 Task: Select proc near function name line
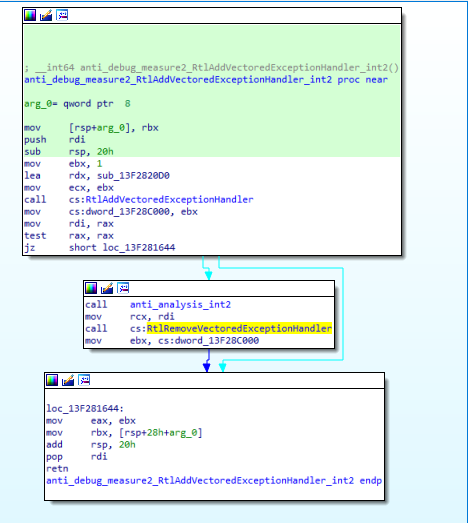[206, 80]
